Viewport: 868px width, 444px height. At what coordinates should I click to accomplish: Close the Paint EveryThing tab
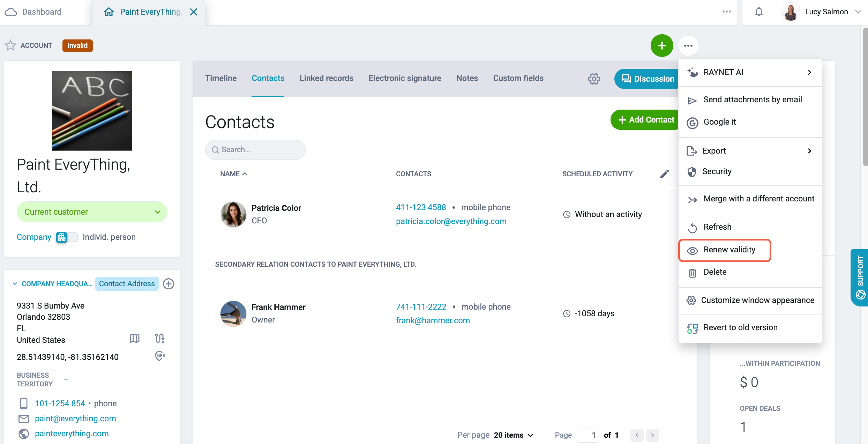click(193, 12)
